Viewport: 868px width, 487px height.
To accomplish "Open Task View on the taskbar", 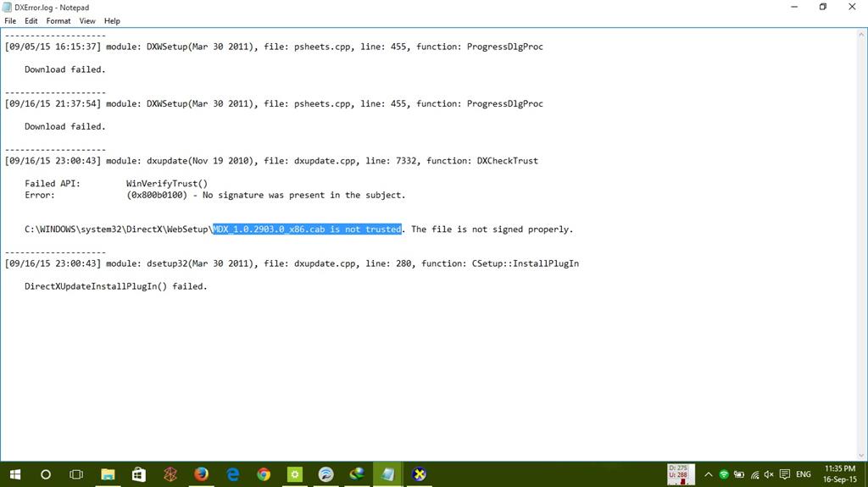I will 76,474.
